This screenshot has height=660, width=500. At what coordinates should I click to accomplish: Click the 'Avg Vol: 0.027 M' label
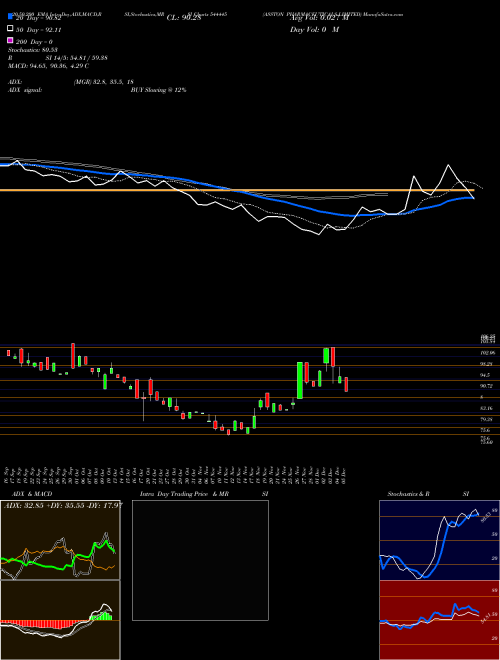tap(317, 18)
